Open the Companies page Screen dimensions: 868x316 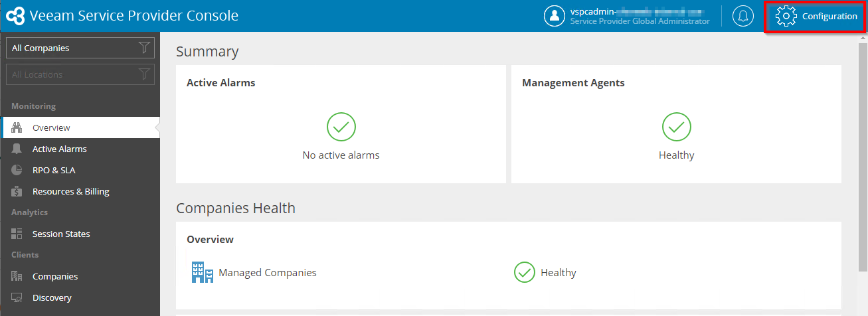click(x=80, y=276)
